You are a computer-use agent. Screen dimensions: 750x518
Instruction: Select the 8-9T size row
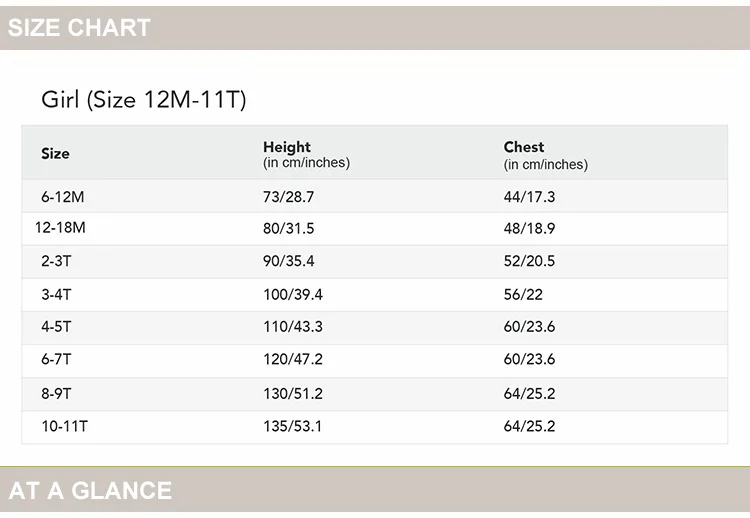pyautogui.click(x=375, y=394)
